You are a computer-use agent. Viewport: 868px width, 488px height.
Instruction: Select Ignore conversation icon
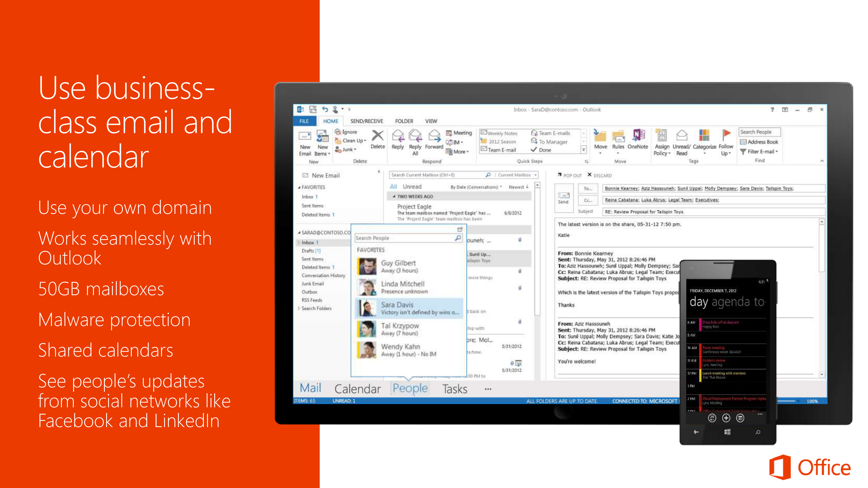[338, 132]
